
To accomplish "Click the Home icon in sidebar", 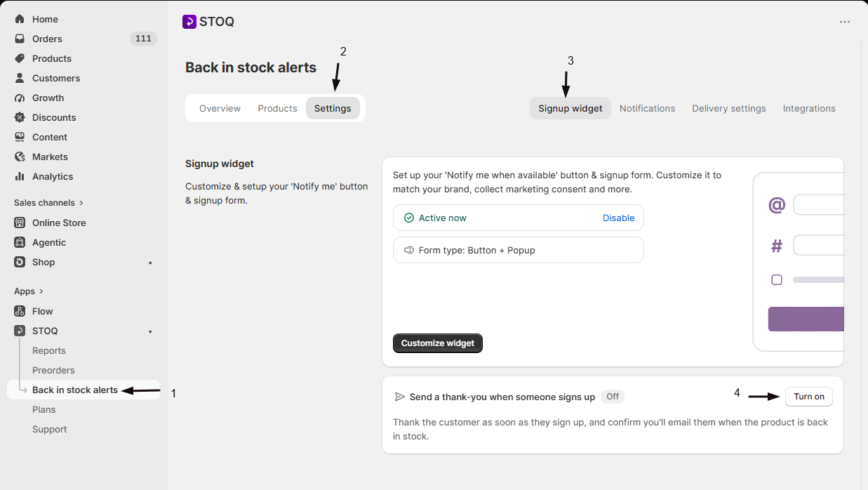I will (20, 19).
